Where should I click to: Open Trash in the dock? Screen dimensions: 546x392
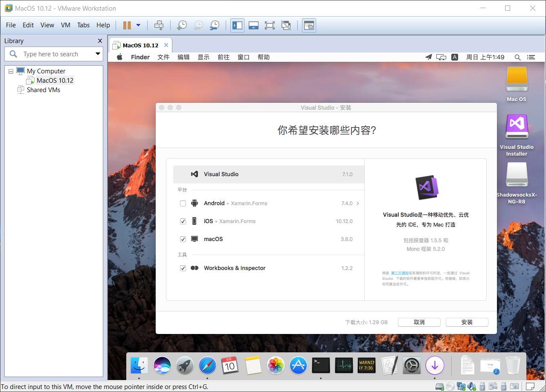tap(513, 366)
